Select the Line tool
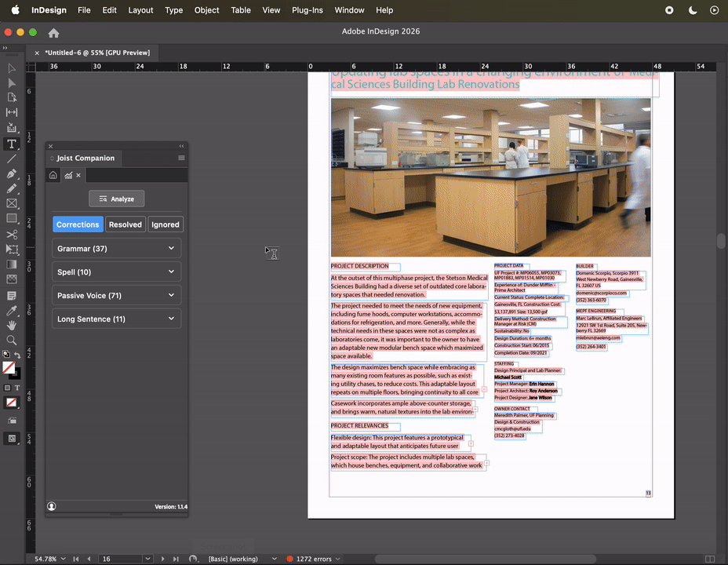 pos(12,159)
